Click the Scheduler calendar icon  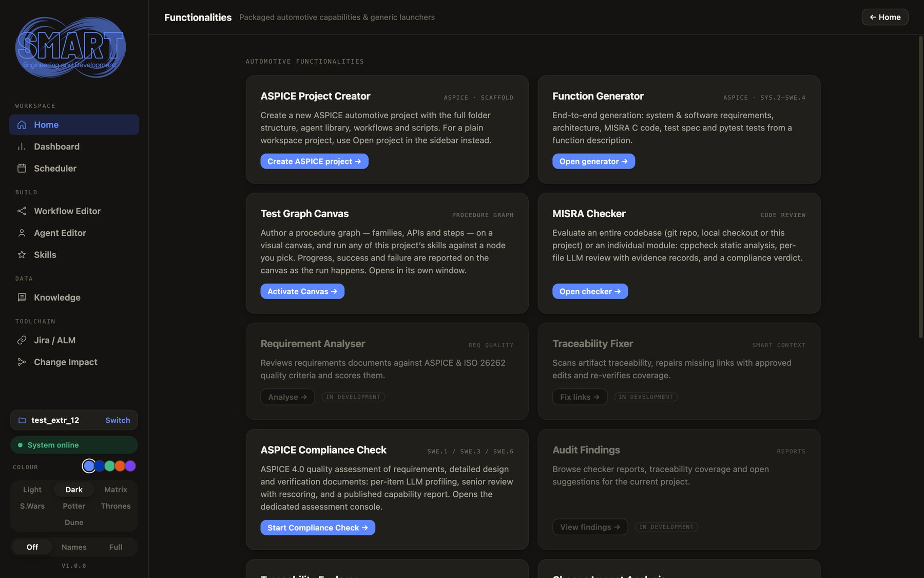22,169
